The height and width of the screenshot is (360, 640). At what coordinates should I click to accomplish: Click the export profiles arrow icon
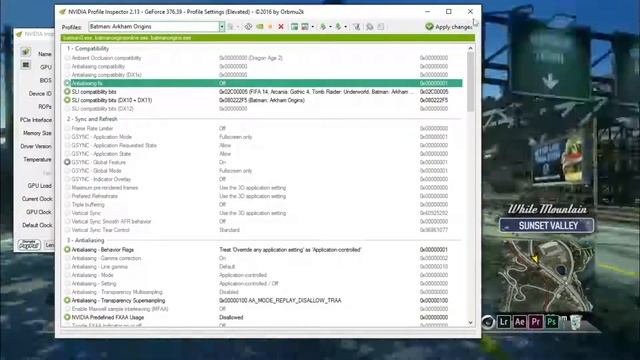click(x=323, y=27)
